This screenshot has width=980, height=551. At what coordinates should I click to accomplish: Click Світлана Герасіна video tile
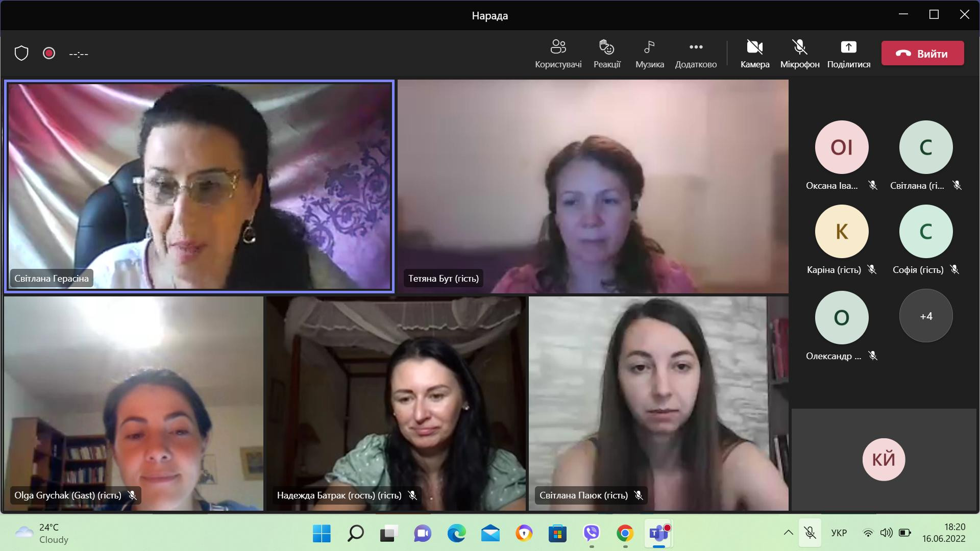tap(199, 186)
